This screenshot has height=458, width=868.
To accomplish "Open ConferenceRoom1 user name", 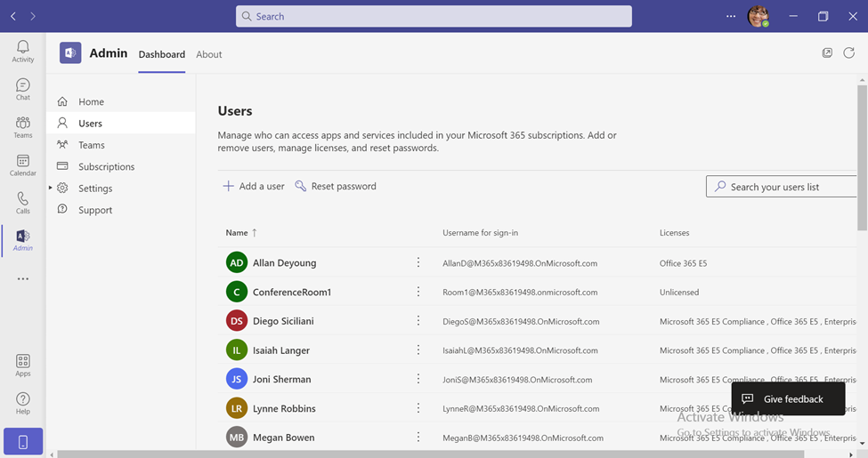I will click(x=292, y=292).
